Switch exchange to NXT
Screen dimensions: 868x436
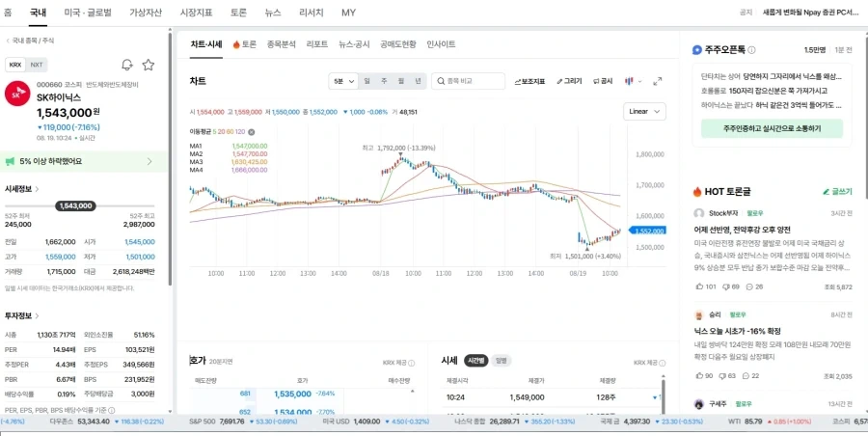(x=36, y=65)
